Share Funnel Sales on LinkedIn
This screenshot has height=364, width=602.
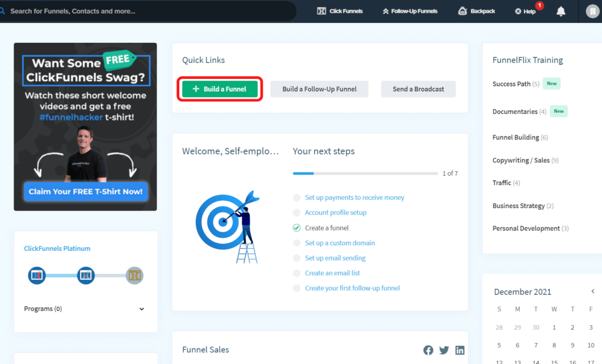pos(460,350)
